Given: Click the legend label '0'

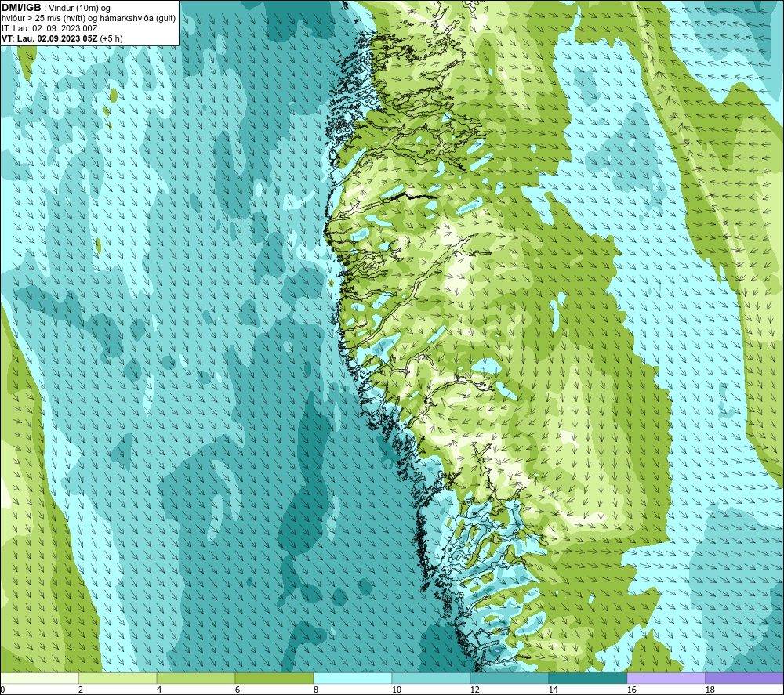Looking at the screenshot, I should click(3, 690).
